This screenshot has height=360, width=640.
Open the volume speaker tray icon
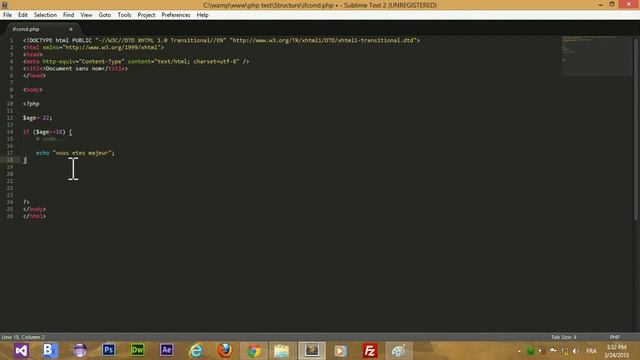576,351
